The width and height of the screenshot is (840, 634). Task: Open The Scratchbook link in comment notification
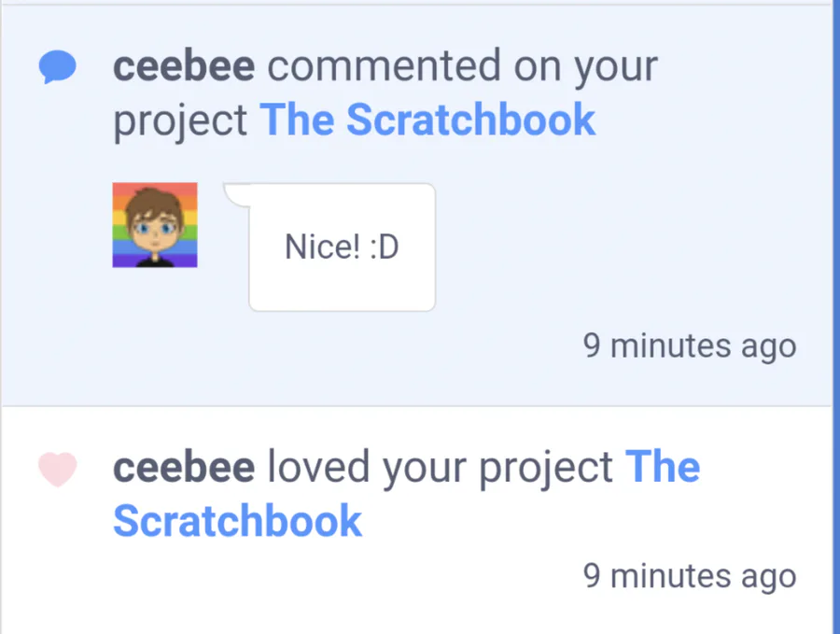coord(427,120)
